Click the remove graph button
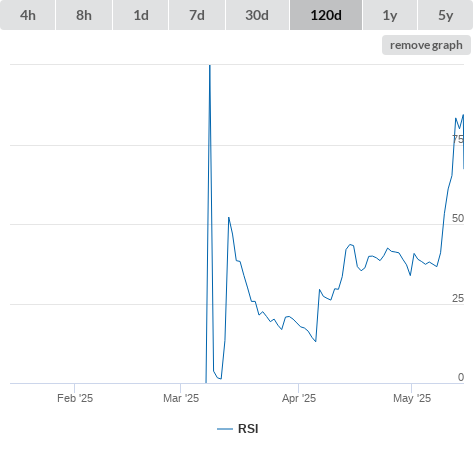This screenshot has width=474, height=455. coord(426,45)
